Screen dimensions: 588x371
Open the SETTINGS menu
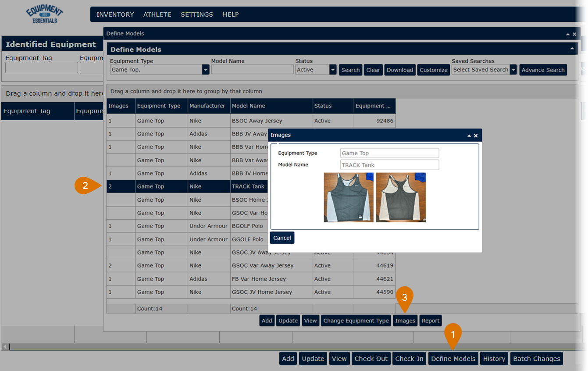tap(196, 14)
